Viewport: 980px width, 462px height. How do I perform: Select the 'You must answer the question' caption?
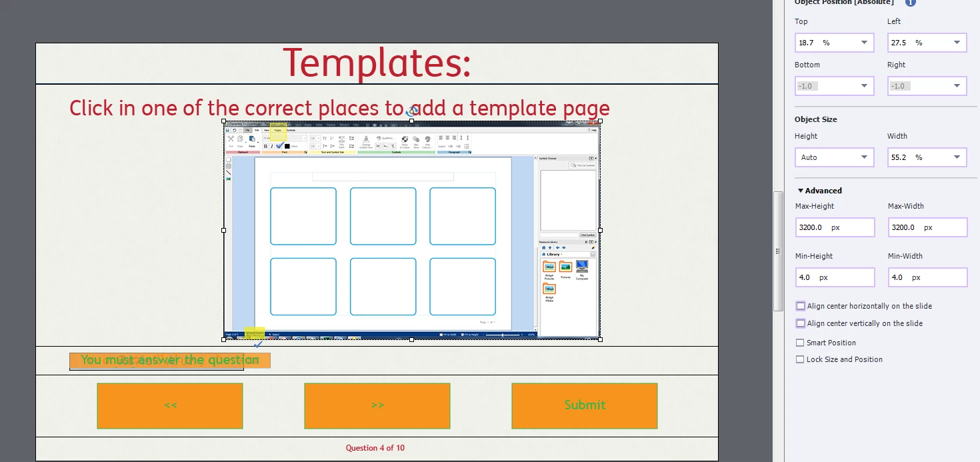[x=170, y=360]
